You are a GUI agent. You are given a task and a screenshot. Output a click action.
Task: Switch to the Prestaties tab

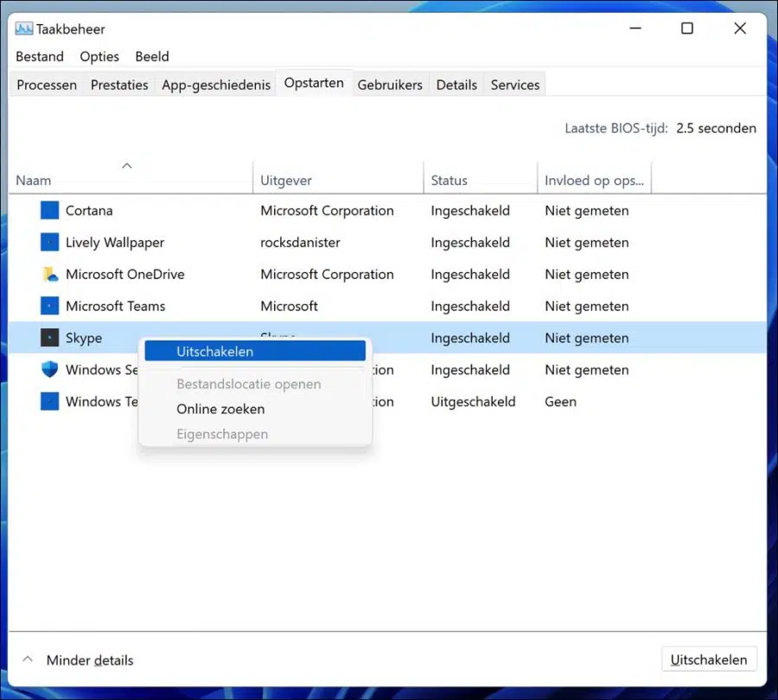tap(119, 85)
